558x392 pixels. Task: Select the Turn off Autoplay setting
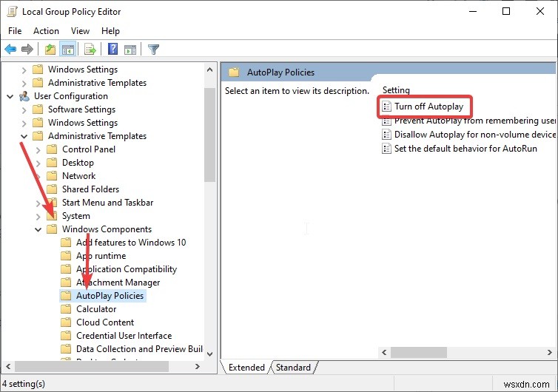pyautogui.click(x=428, y=107)
